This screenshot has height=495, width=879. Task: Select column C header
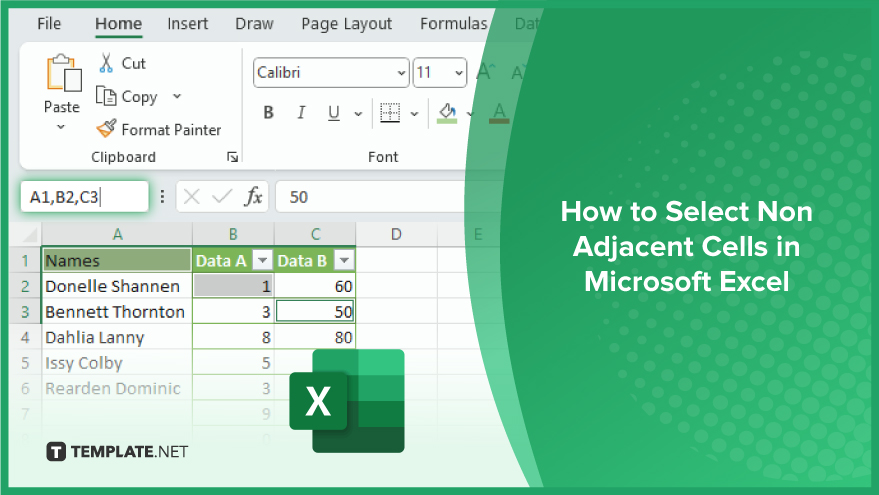click(315, 234)
